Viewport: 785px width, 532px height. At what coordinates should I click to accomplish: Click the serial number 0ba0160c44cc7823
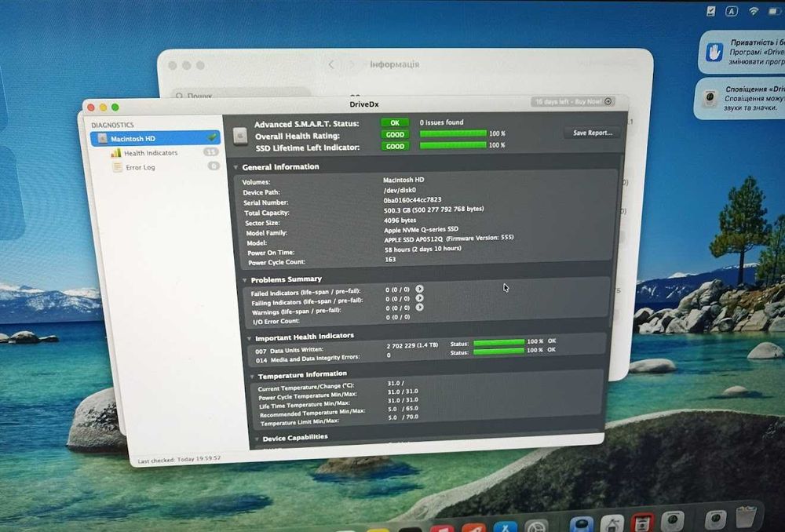coord(412,199)
